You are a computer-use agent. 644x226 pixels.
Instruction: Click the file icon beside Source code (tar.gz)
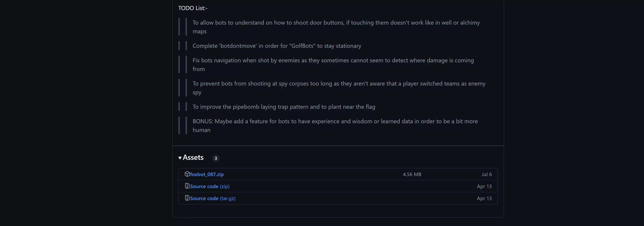point(187,198)
